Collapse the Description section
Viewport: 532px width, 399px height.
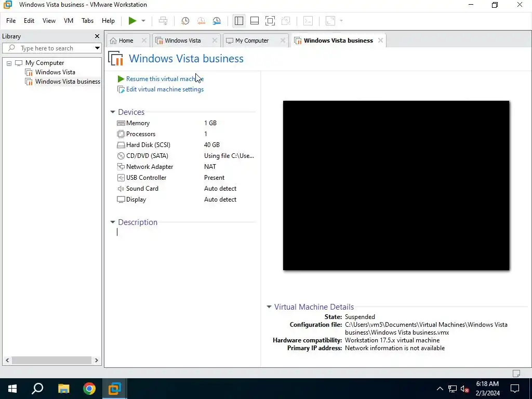113,222
